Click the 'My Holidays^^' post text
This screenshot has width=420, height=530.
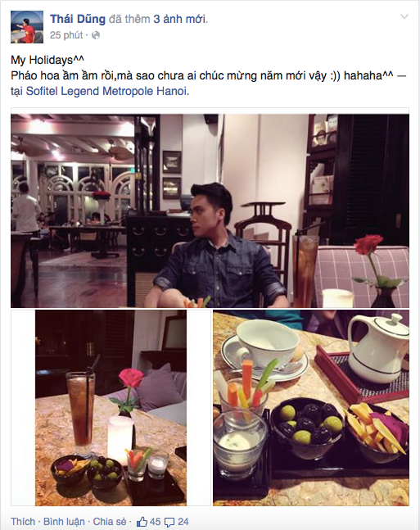tap(47, 60)
